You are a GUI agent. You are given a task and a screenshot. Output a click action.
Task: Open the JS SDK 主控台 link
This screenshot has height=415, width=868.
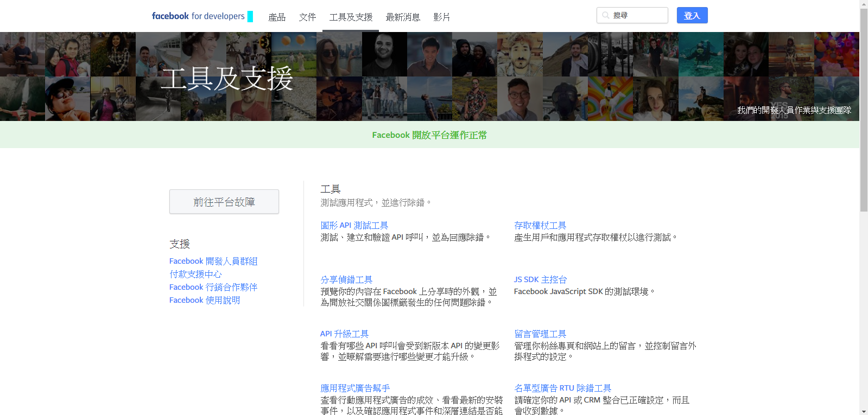click(x=540, y=279)
